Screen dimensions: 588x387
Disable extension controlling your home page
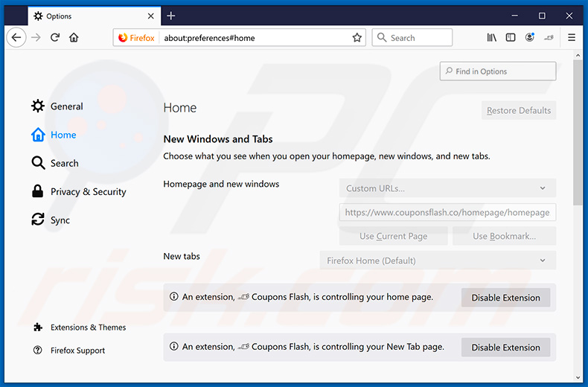(505, 298)
